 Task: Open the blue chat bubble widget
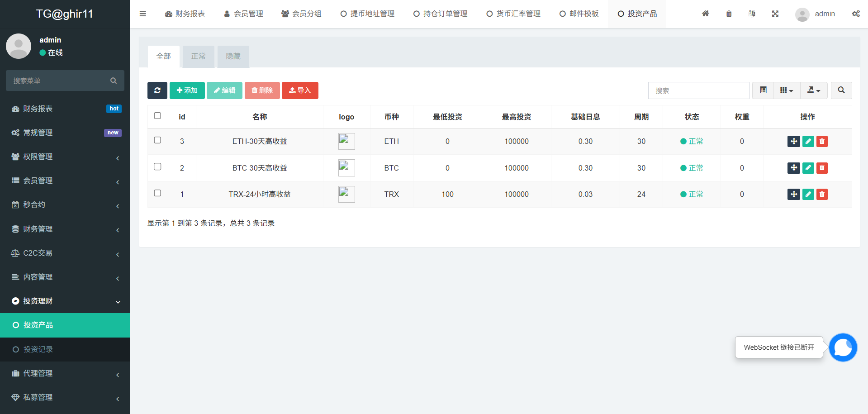coord(843,347)
